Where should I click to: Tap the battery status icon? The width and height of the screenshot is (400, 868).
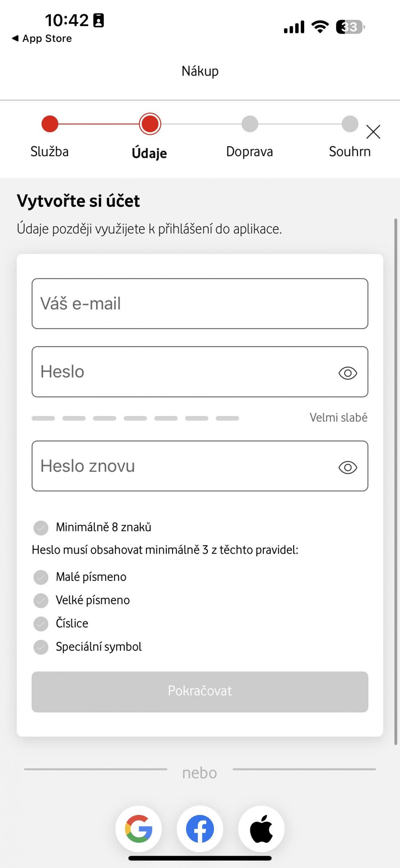(x=350, y=27)
